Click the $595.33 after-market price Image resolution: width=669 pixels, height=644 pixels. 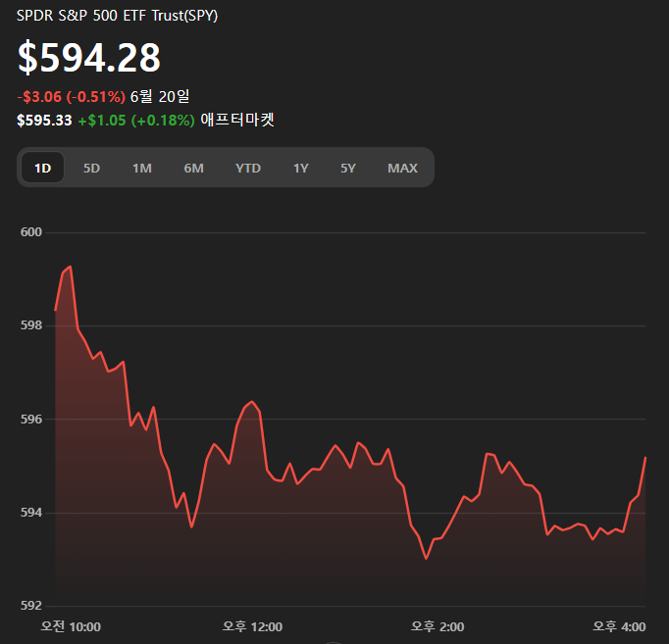tap(44, 121)
